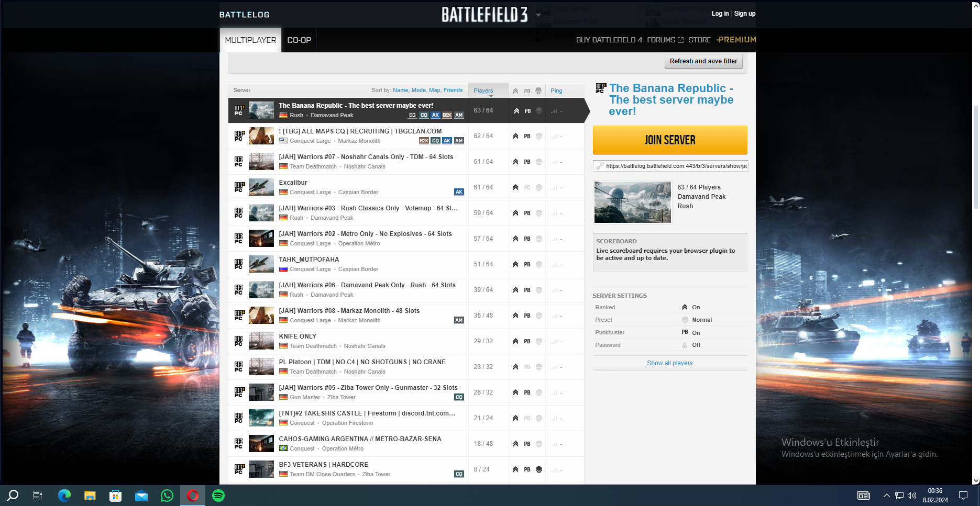Sort servers by Mode
The height and width of the screenshot is (506, 980).
pos(419,90)
